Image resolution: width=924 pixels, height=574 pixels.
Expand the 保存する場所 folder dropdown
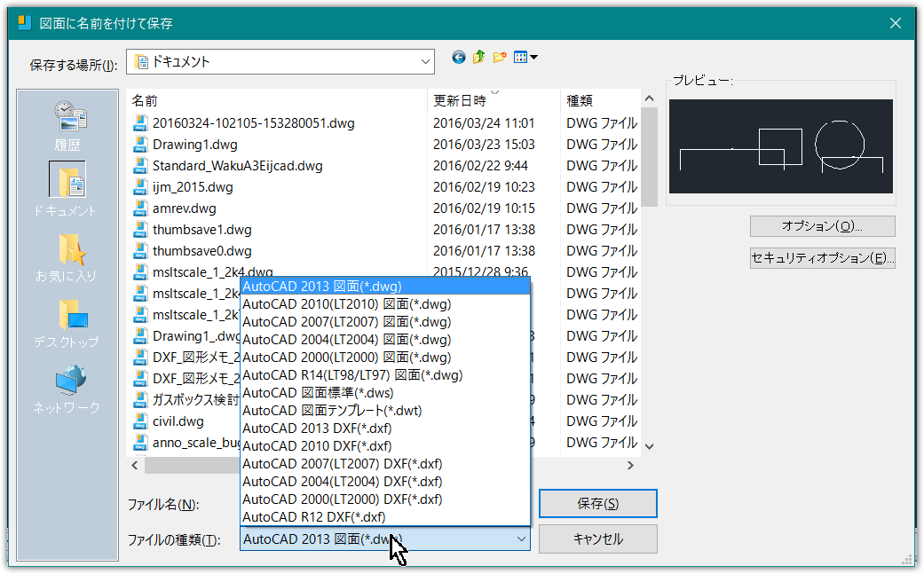pos(425,62)
